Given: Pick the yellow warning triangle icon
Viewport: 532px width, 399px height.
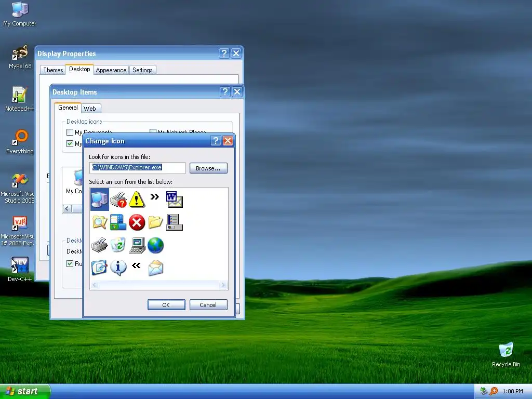Looking at the screenshot, I should [137, 199].
